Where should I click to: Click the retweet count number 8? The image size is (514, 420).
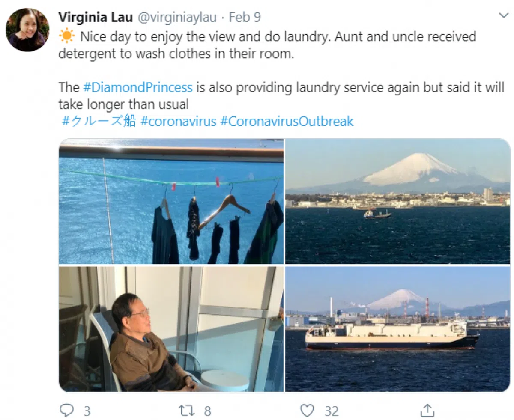[x=207, y=411]
